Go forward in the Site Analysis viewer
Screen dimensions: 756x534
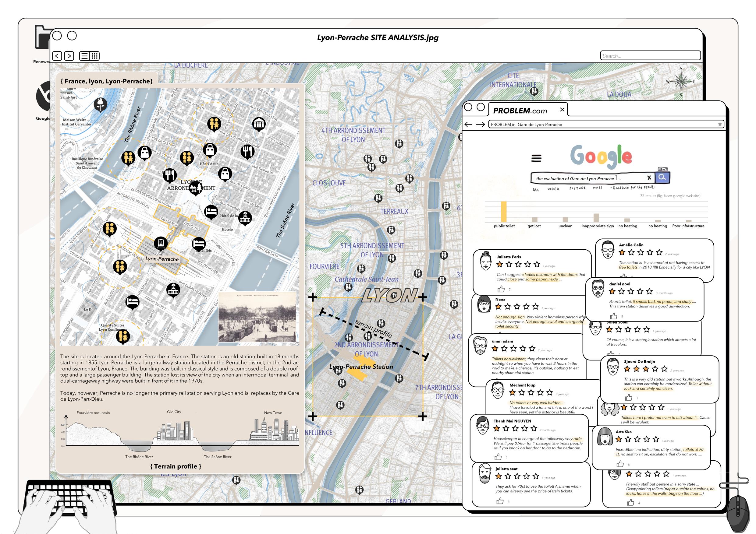[69, 56]
